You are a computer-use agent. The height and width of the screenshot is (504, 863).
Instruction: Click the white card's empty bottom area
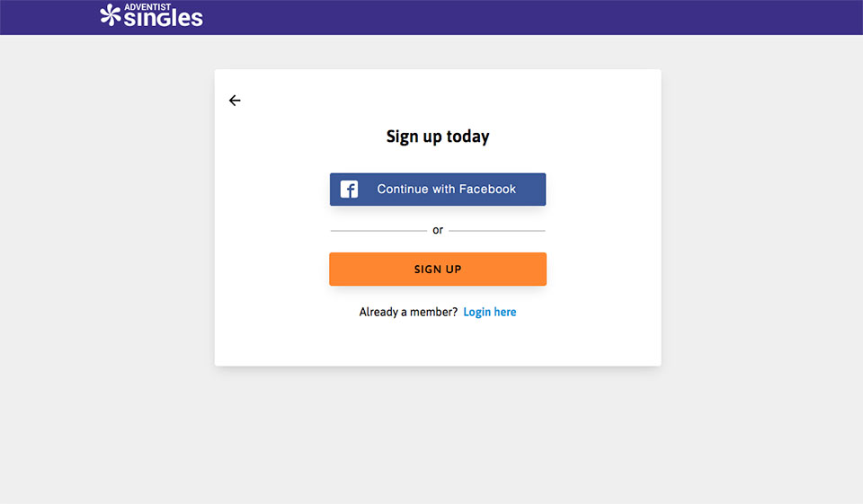pyautogui.click(x=438, y=346)
